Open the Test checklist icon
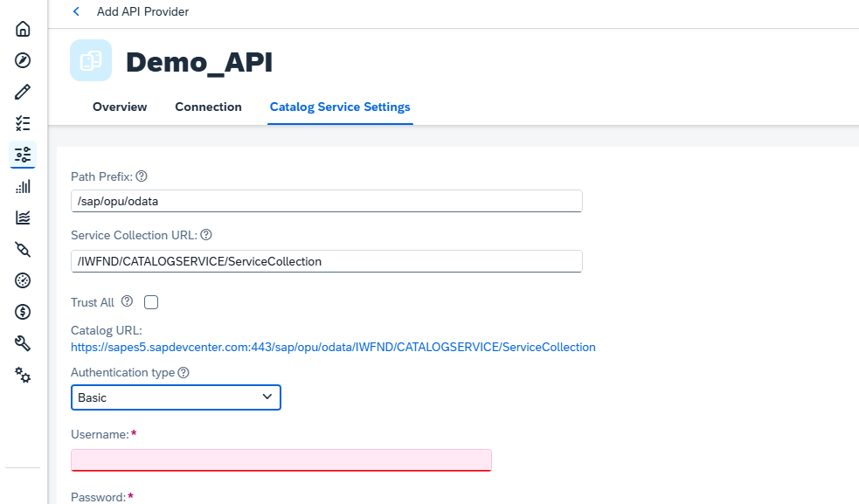Viewport: 859px width, 504px height. coord(23,123)
